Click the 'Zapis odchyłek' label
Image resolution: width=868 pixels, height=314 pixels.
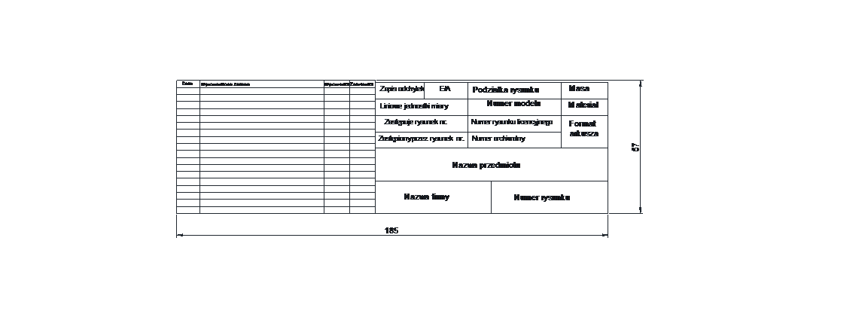click(x=402, y=89)
